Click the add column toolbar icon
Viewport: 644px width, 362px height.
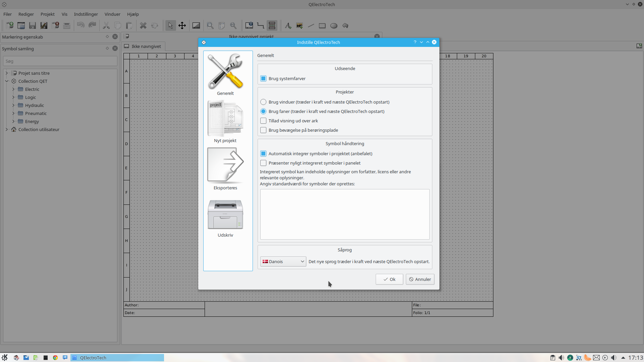[x=272, y=25]
